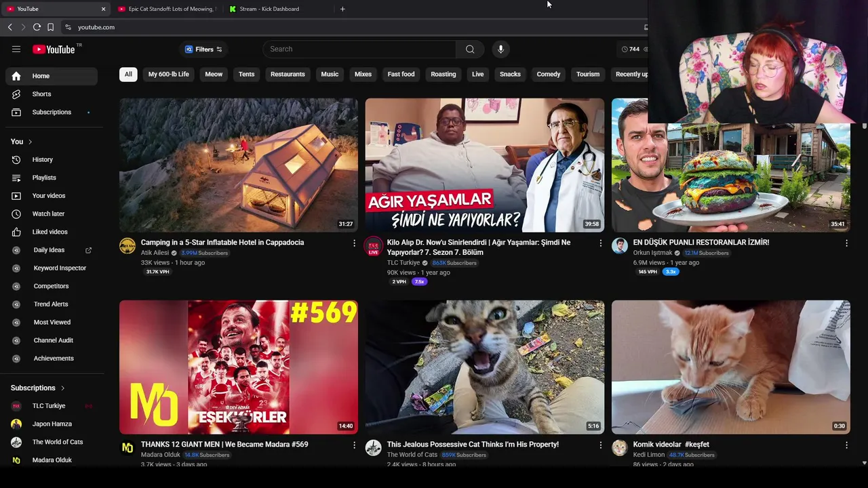Click the youtube.com address bar
The height and width of the screenshot is (488, 868).
[353, 27]
